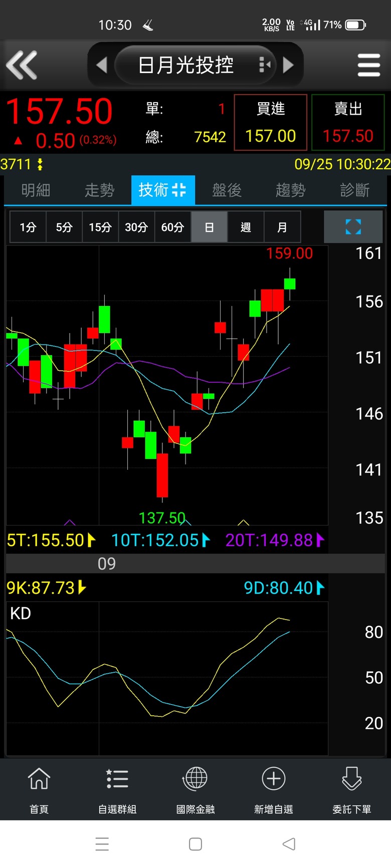This screenshot has height=868, width=391.
Task: Tap the candlestick chart area
Action: click(x=167, y=385)
